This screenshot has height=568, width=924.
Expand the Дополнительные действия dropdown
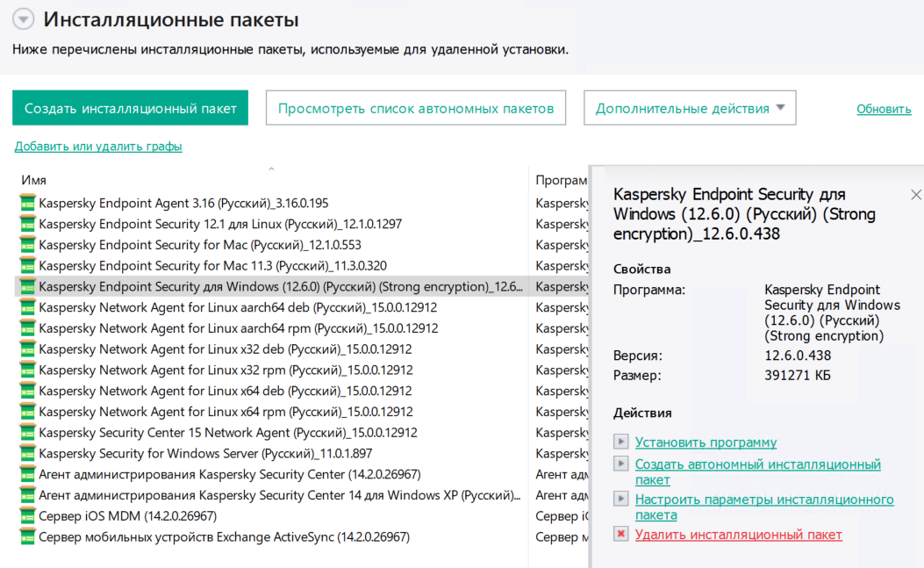[x=690, y=108]
